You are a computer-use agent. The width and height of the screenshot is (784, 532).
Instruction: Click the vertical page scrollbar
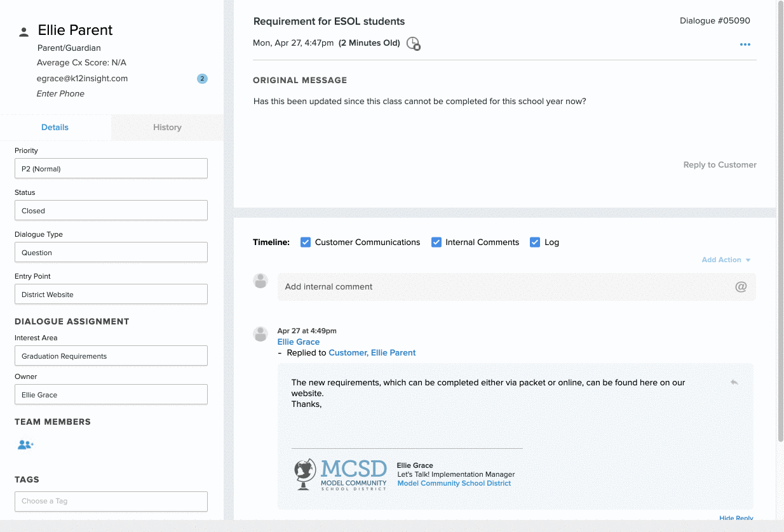pos(780,222)
